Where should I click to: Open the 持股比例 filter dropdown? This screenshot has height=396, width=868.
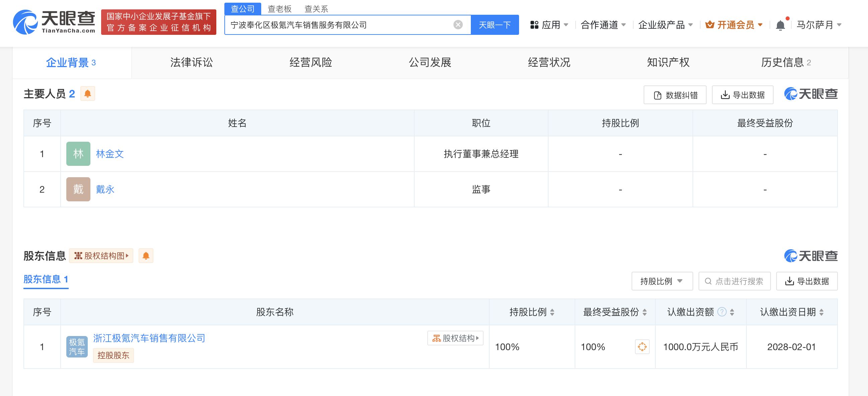pyautogui.click(x=662, y=281)
